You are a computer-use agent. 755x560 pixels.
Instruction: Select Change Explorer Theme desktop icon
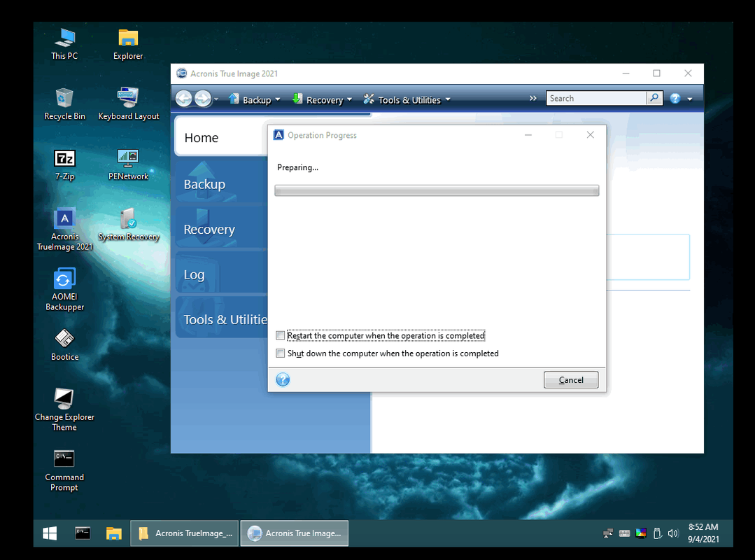(x=64, y=409)
